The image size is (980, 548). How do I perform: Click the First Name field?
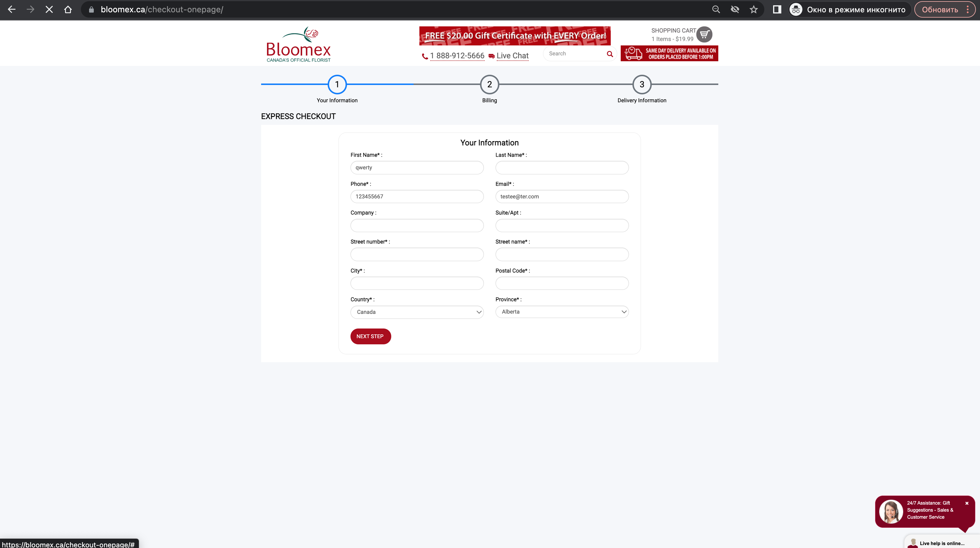[417, 168]
